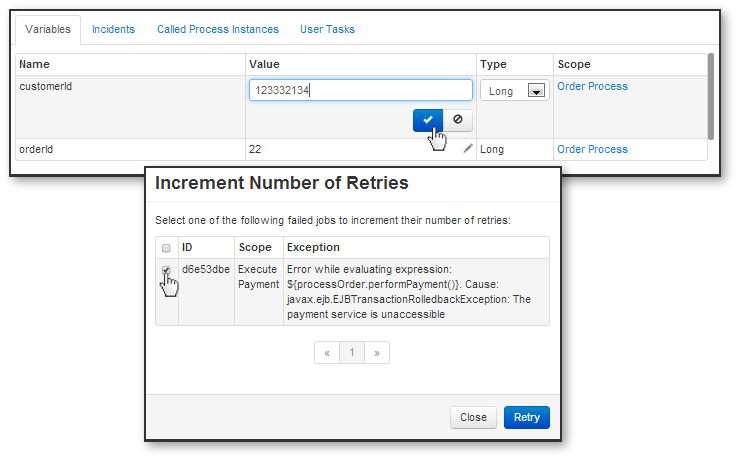Close the Increment Number of Retries dialog
Image resolution: width=737 pixels, height=458 pixels.
point(473,417)
